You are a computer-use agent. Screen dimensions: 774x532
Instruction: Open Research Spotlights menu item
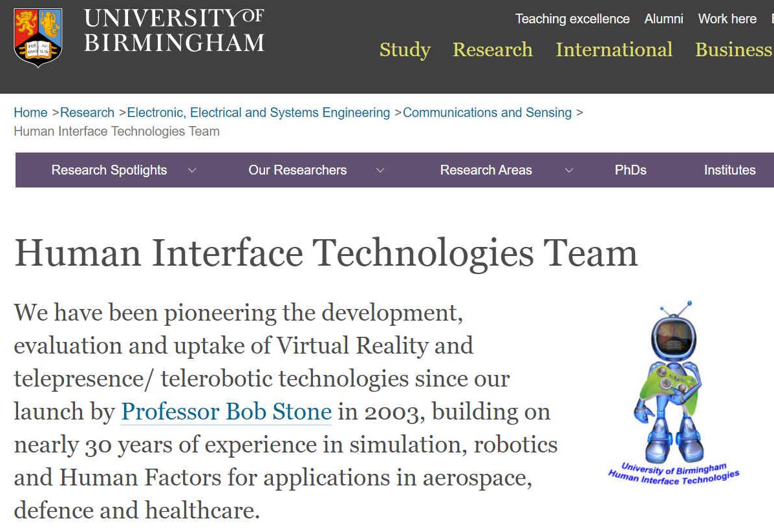click(109, 170)
